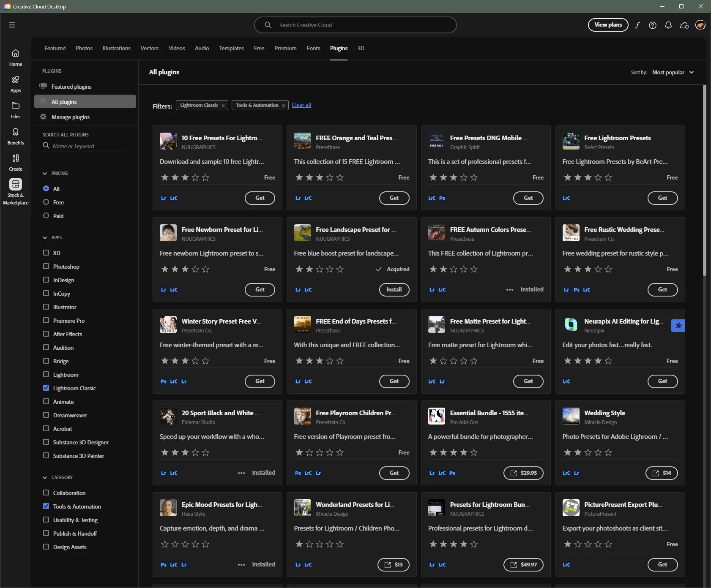Switch to the Fonts tab
The height and width of the screenshot is (588, 711).
click(x=313, y=49)
